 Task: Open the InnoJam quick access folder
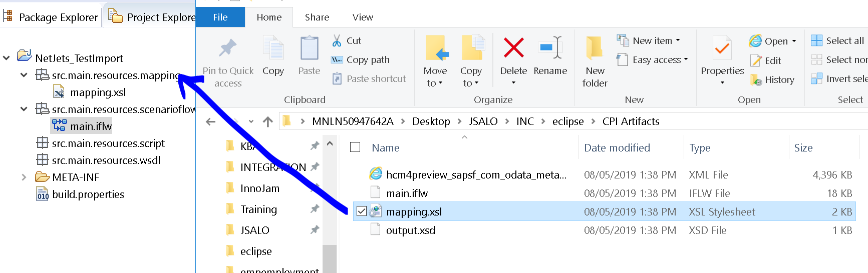point(260,188)
